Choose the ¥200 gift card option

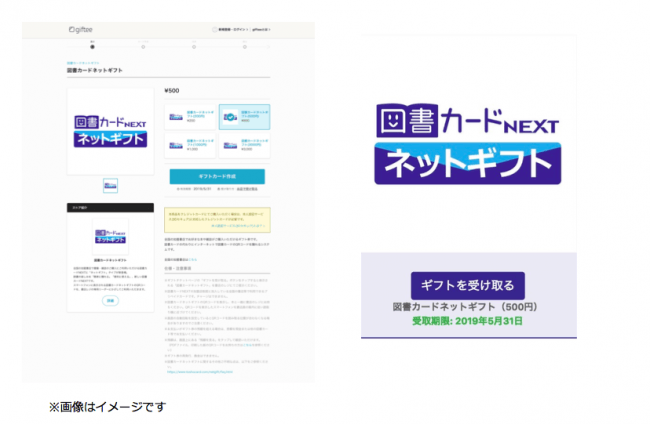click(190, 117)
